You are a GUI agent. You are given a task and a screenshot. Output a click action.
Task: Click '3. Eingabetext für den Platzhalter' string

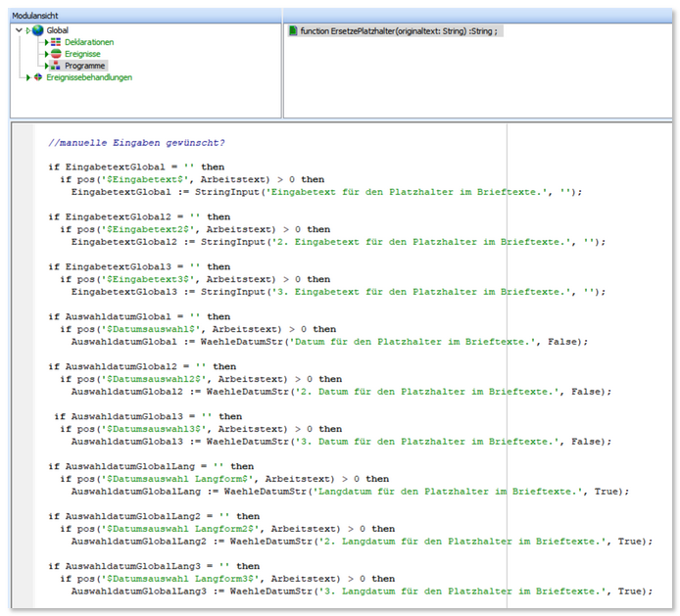point(421,292)
